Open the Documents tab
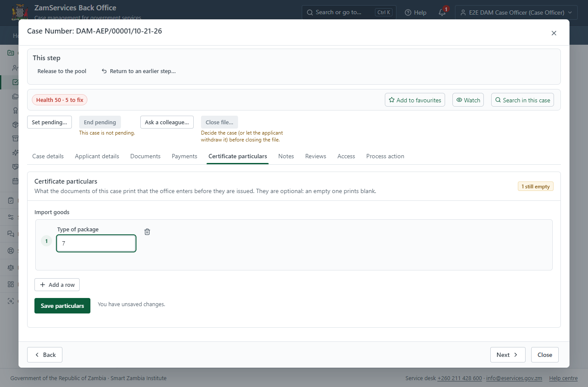Viewport: 588px width, 387px height. (x=145, y=156)
